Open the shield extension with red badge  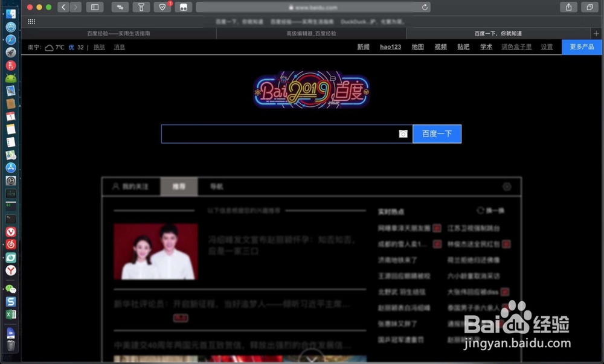(162, 7)
